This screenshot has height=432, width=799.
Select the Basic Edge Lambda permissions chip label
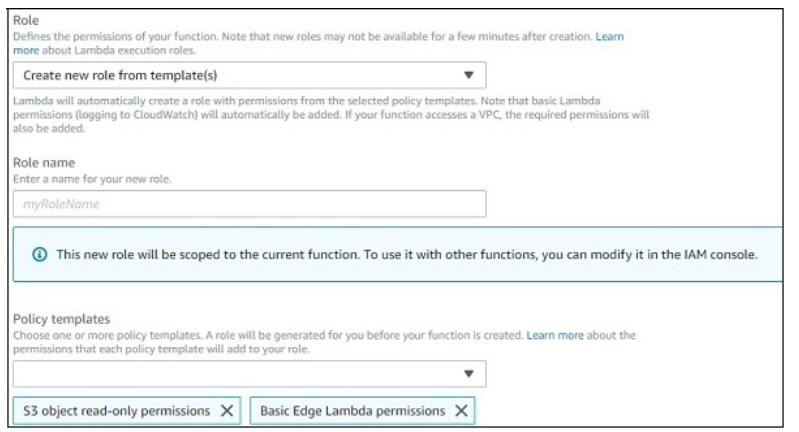(x=352, y=411)
